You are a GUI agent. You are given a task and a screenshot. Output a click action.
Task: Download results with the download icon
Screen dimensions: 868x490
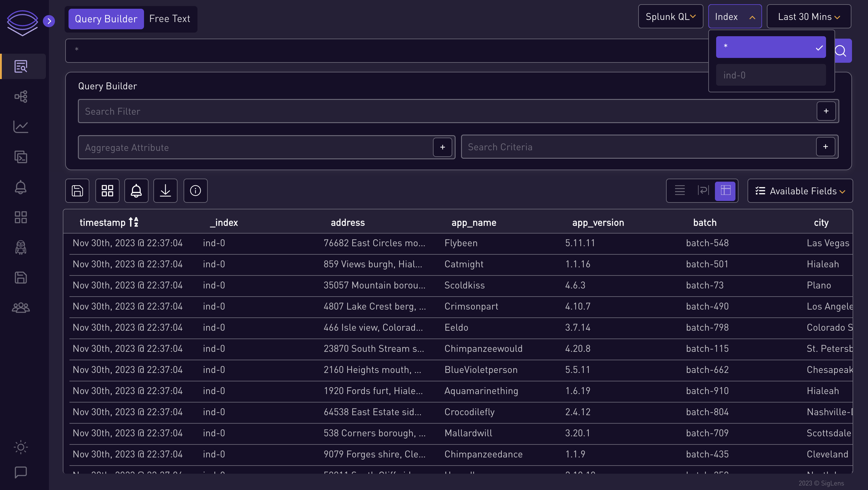165,191
